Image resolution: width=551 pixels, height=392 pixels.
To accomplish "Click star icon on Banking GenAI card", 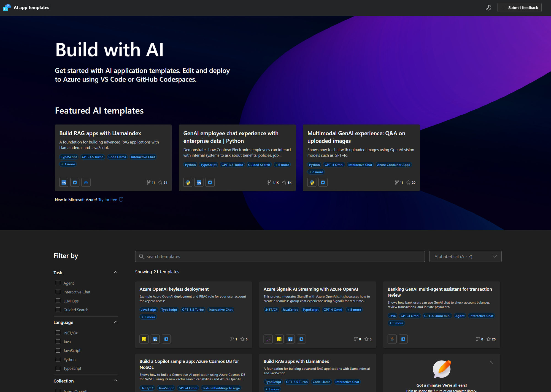I will click(x=488, y=339).
